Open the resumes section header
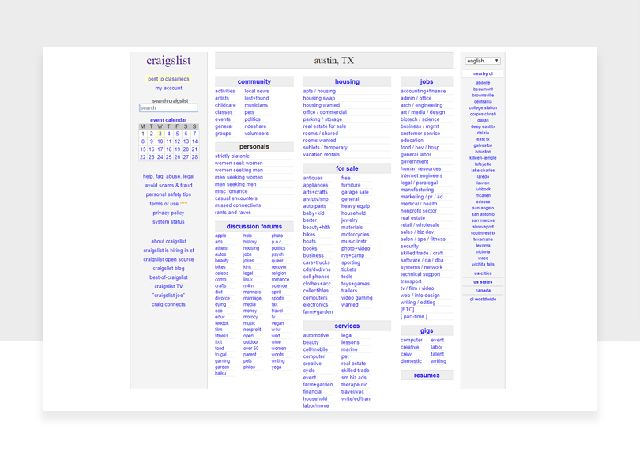The width and height of the screenshot is (640, 456). (x=427, y=375)
